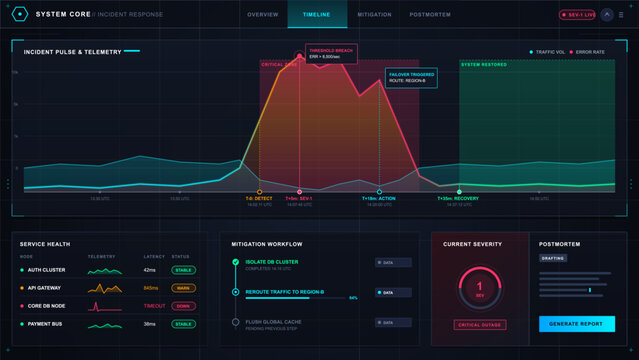This screenshot has height=360, width=639.
Task: Click the DATA button for Reroute Traffic
Action: [x=393, y=292]
